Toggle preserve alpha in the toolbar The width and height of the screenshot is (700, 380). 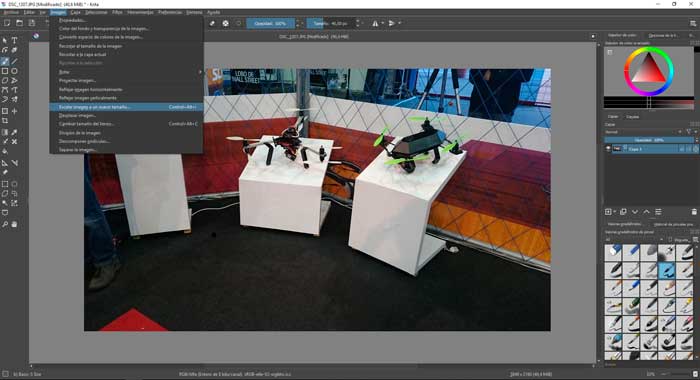tap(225, 23)
